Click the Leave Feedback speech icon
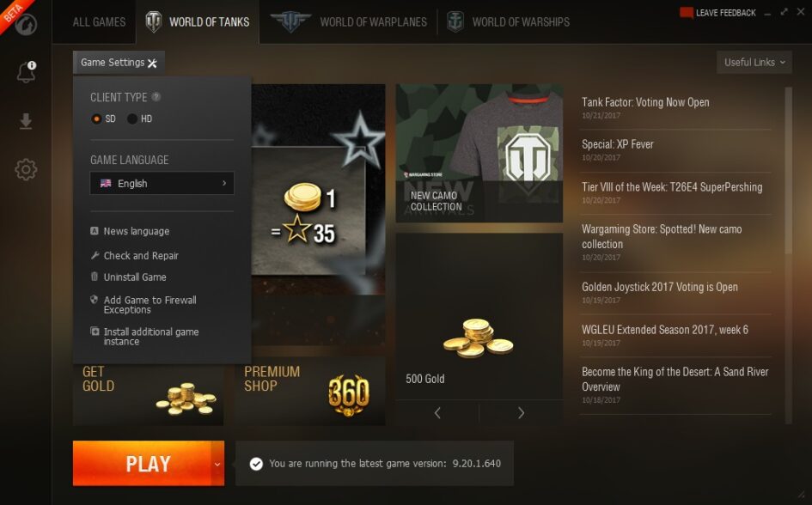Viewport: 812px width, 505px height. tap(687, 13)
